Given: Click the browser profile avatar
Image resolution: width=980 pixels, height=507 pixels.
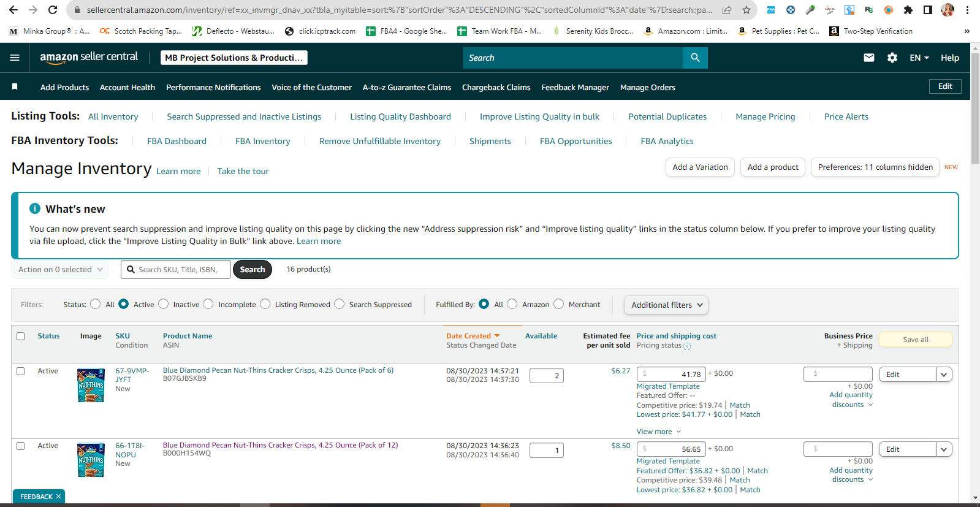Looking at the screenshot, I should pos(947,10).
